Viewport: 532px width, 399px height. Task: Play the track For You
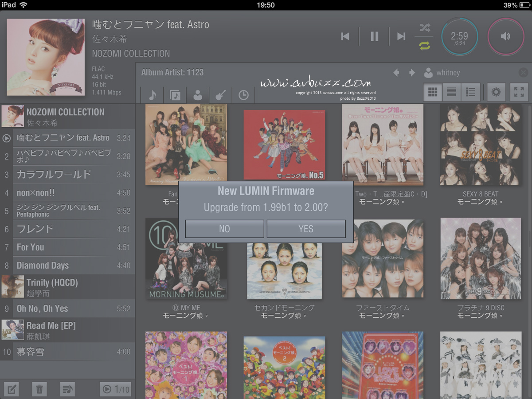click(x=67, y=247)
